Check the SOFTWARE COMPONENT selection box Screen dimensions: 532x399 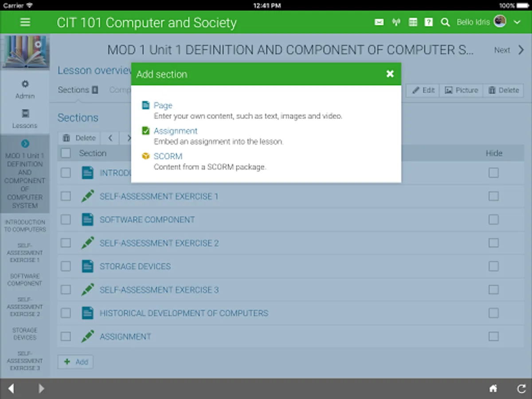click(x=66, y=219)
